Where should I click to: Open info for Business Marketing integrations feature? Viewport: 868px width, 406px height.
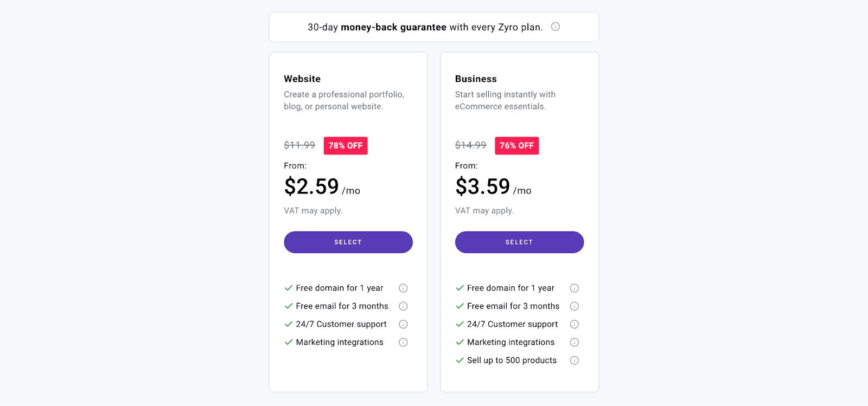tap(575, 342)
